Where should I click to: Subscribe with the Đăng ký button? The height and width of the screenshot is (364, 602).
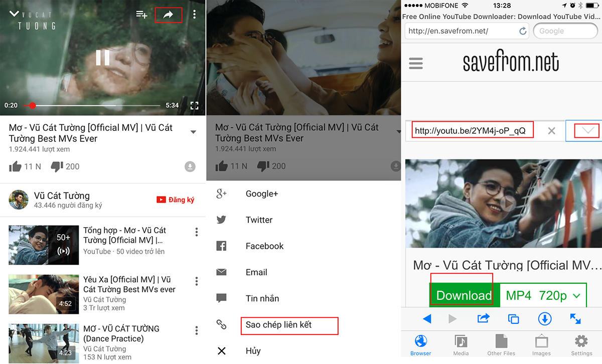click(175, 200)
